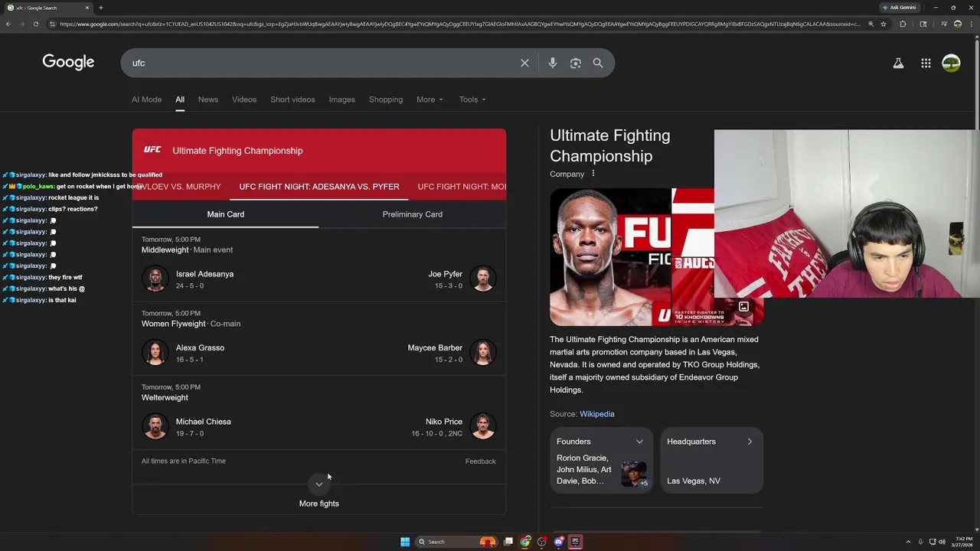The image size is (980, 551).
Task: Open Chrome profile avatar in toolbar
Action: 958,24
